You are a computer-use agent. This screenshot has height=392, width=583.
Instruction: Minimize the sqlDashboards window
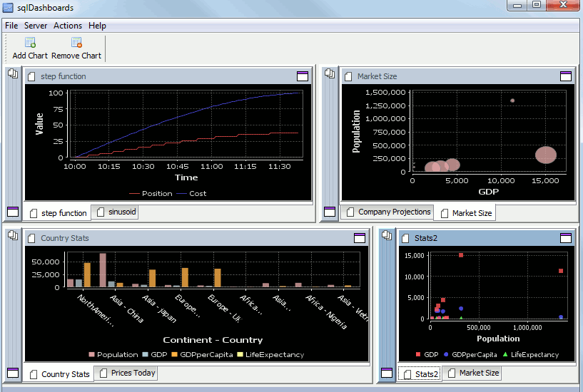(x=517, y=6)
